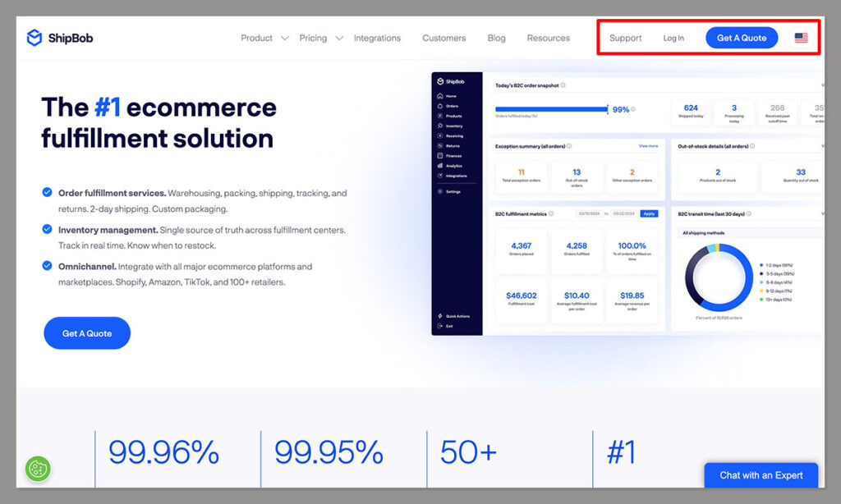This screenshot has width=841, height=504.
Task: Select Receiving in the dashboard sidebar
Action: [450, 135]
